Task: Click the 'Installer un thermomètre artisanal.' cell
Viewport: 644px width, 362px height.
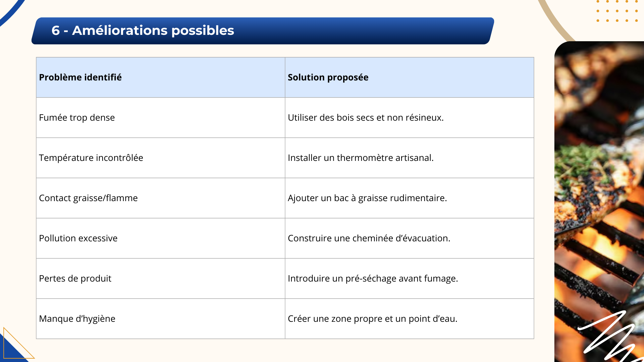Action: pyautogui.click(x=410, y=158)
